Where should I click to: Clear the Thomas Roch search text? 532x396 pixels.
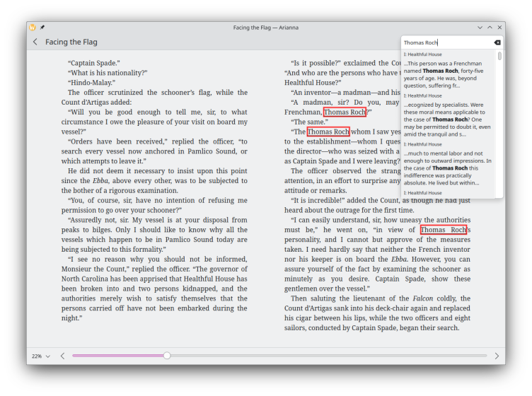coord(497,43)
